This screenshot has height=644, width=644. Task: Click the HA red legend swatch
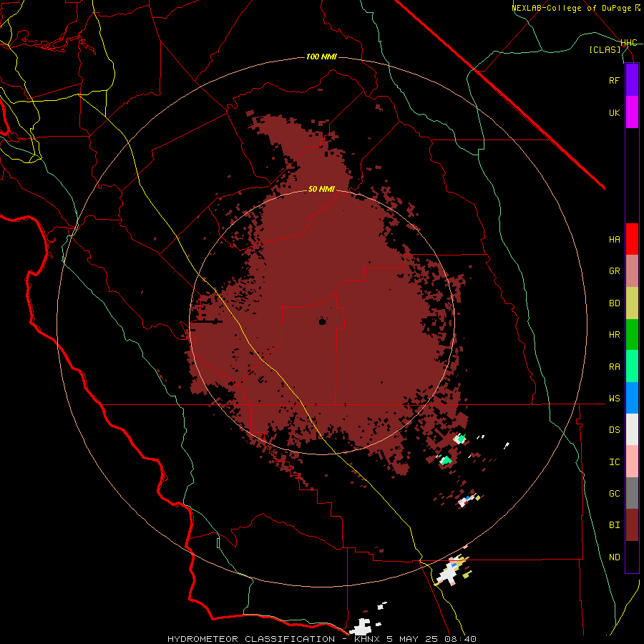pyautogui.click(x=632, y=239)
